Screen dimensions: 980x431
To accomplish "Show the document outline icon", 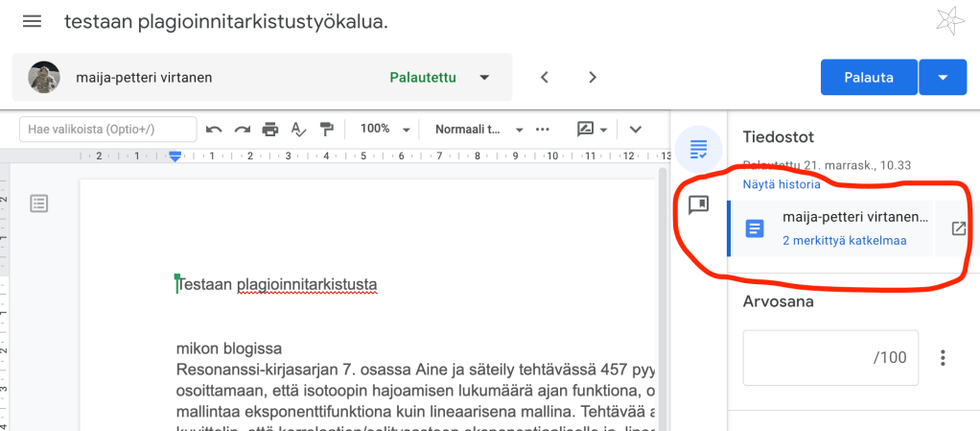I will pos(39,203).
